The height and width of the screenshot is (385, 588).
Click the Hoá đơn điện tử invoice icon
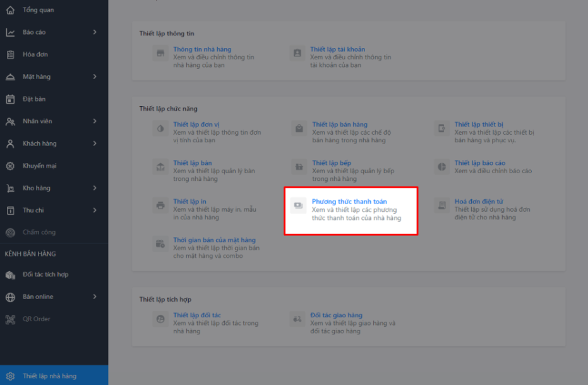[441, 205]
